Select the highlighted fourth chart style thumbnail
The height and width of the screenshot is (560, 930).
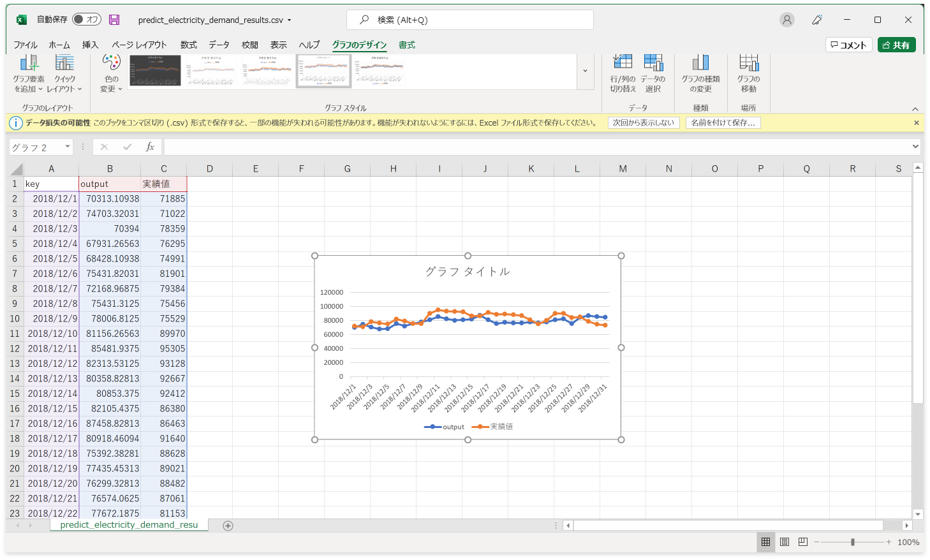[x=323, y=70]
